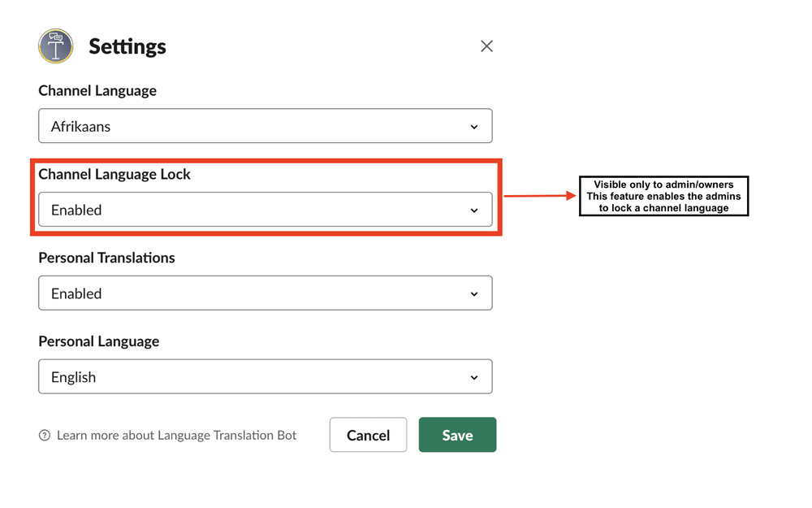Screen dimensions: 812x508
Task: Open Learn more about Language Translation Bot link
Action: 176,436
